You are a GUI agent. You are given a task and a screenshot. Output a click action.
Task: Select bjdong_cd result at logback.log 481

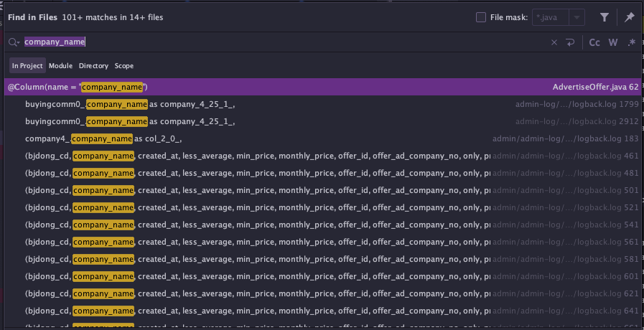coord(322,173)
